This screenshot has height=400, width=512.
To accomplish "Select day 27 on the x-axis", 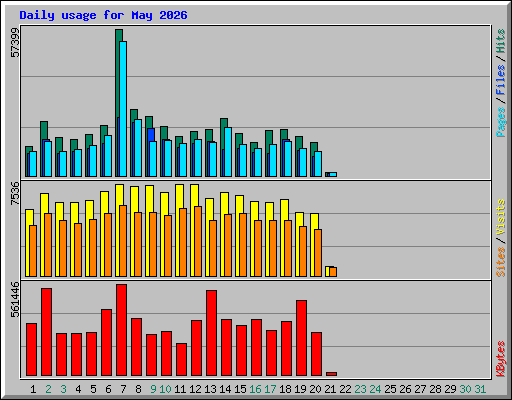I will point(420,389).
